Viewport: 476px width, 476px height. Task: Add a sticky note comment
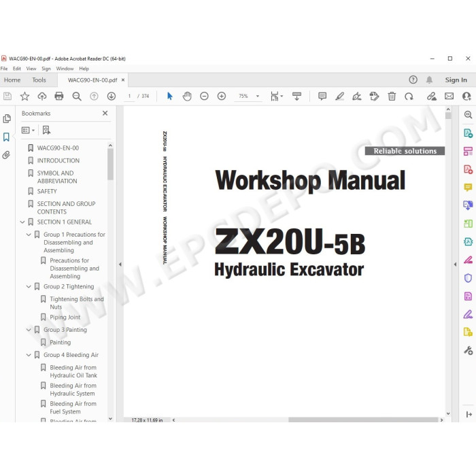tap(322, 97)
